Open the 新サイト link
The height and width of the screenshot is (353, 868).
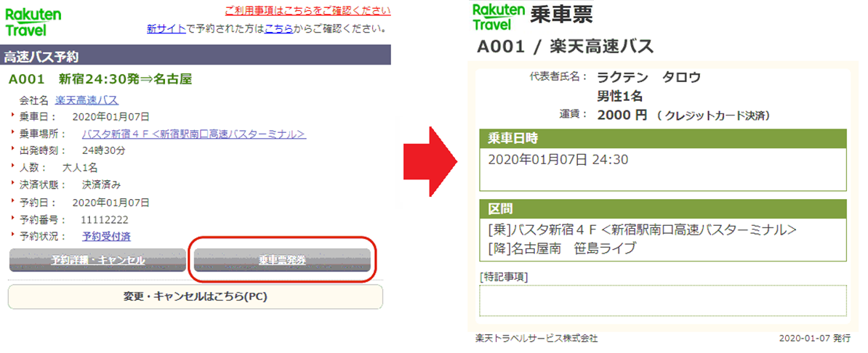point(166,28)
